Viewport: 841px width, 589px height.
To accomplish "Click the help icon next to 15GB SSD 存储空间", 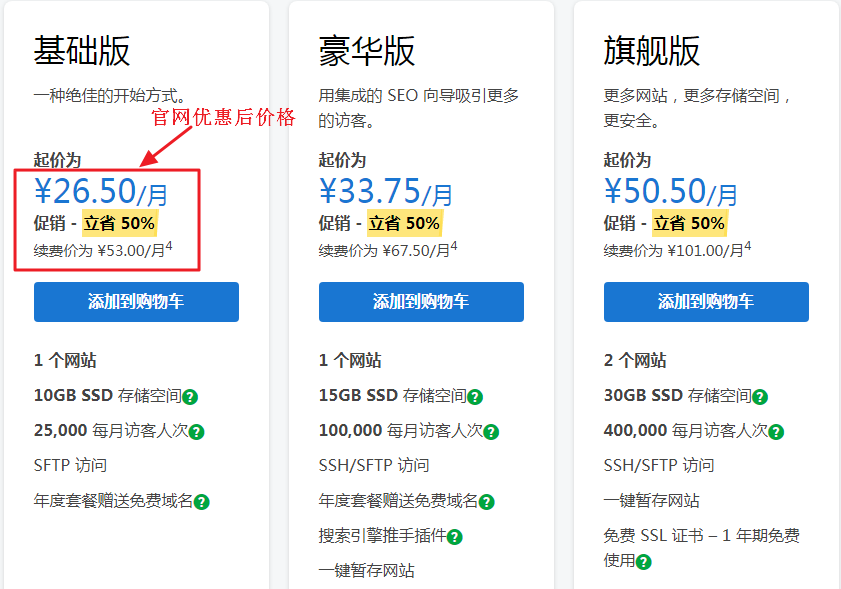I will click(476, 397).
